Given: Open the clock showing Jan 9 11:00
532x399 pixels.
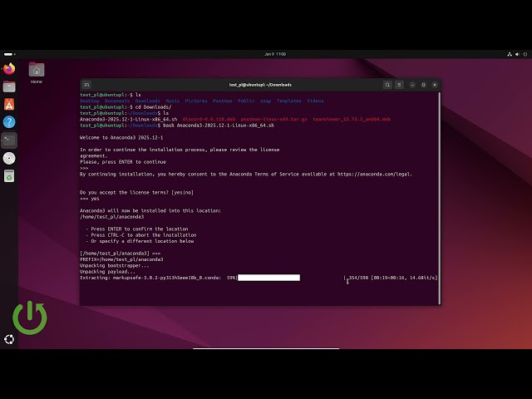Looking at the screenshot, I should 275,54.
